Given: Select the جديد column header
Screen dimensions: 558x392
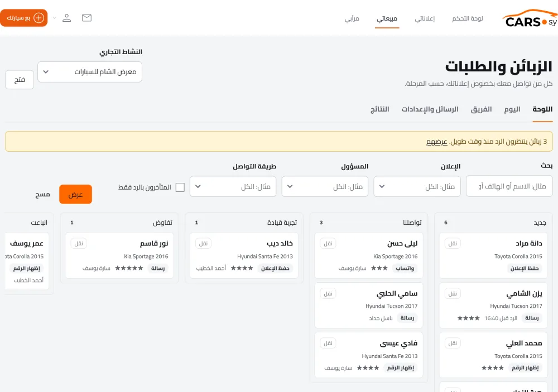Looking at the screenshot, I should [x=540, y=222].
